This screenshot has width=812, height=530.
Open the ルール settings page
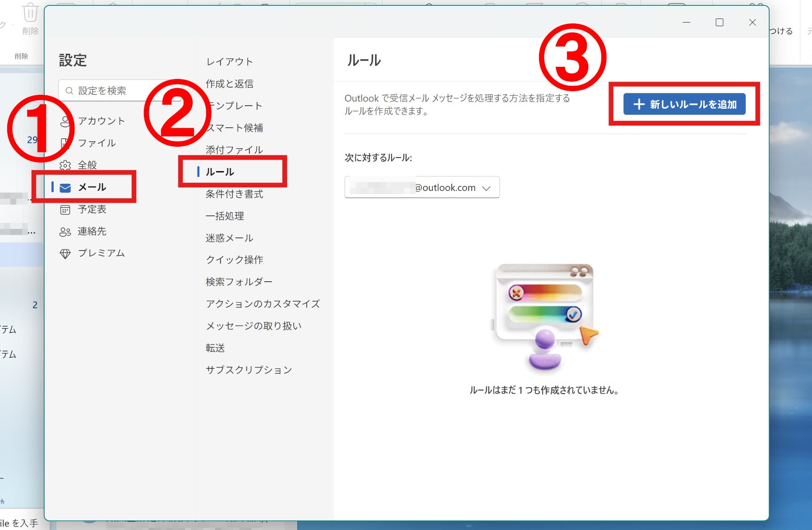point(220,172)
